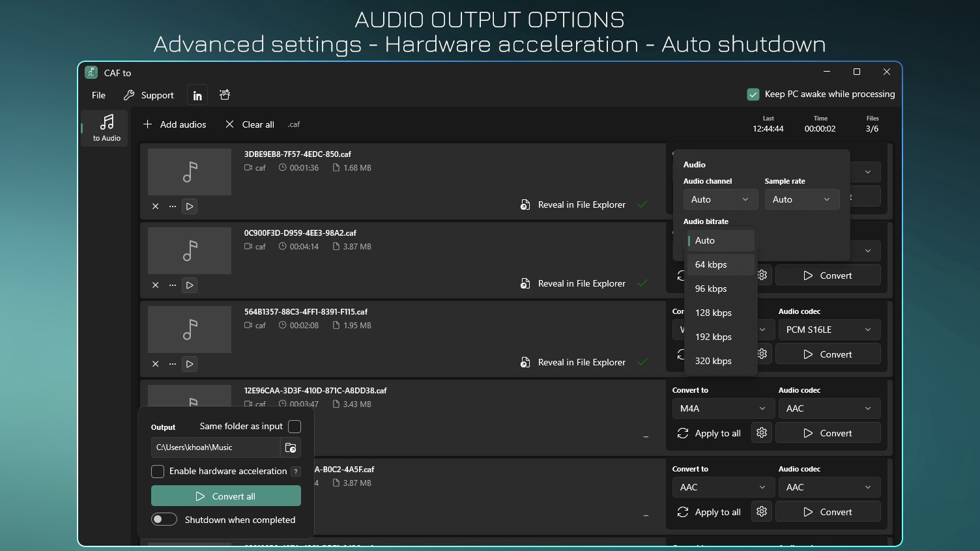Enable Same folder as input
This screenshot has height=551, width=980.
tap(295, 427)
